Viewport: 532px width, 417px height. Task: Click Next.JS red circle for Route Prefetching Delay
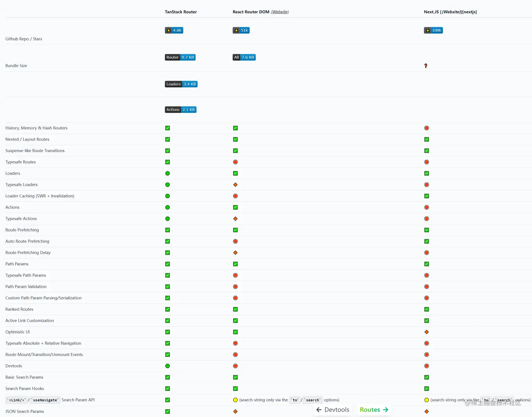pyautogui.click(x=426, y=253)
